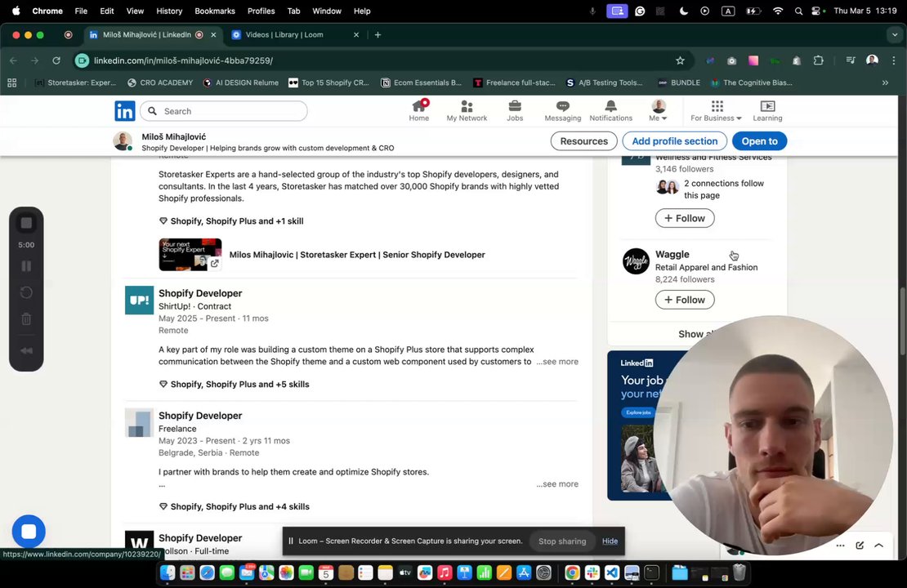The height and width of the screenshot is (588, 907).
Task: Open Chrome tab search dropdown
Action: pos(895,34)
